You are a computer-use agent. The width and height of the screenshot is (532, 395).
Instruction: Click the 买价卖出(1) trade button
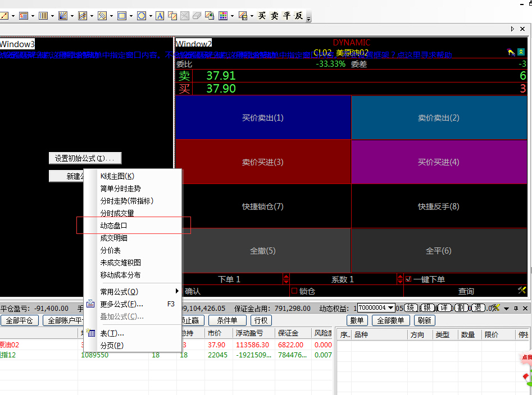[x=263, y=118]
